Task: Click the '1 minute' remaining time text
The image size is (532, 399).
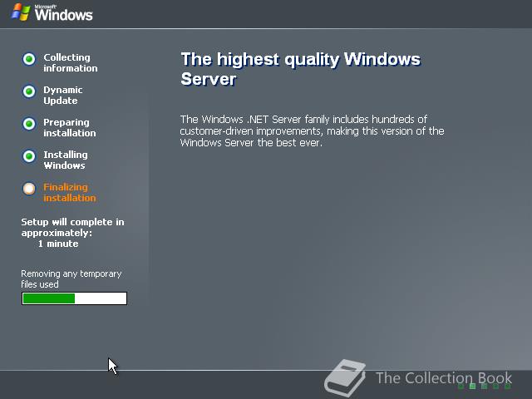Action: (58, 244)
